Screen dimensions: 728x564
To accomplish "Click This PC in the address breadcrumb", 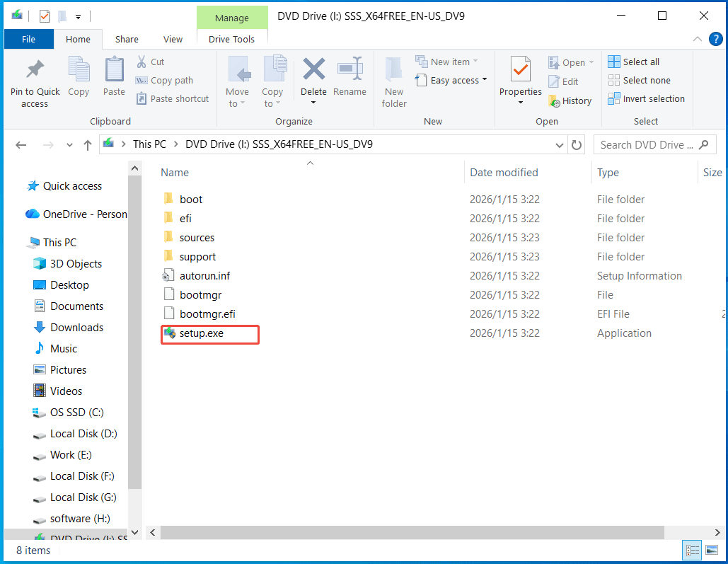I will [x=149, y=144].
